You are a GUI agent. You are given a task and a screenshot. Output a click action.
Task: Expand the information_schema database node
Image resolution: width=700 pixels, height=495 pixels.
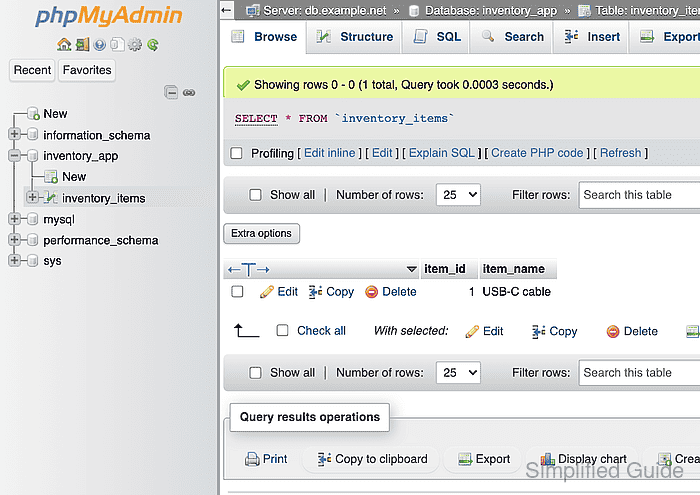point(14,134)
